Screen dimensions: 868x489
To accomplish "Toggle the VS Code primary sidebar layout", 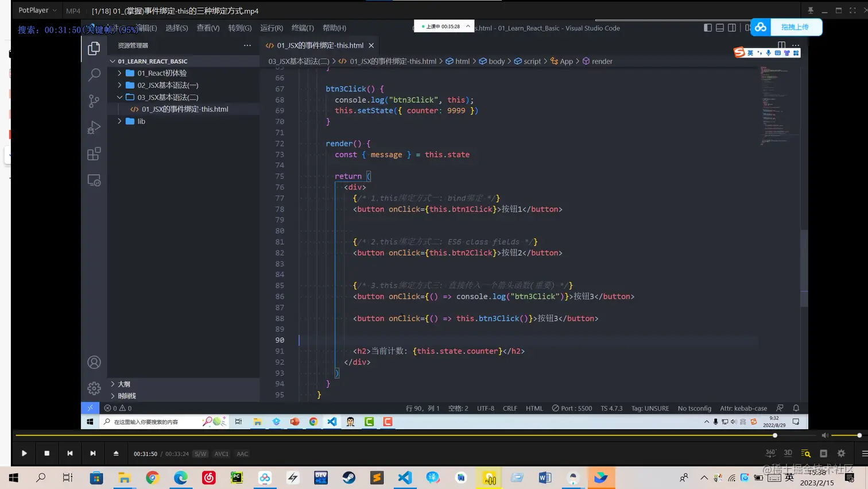I will [708, 28].
